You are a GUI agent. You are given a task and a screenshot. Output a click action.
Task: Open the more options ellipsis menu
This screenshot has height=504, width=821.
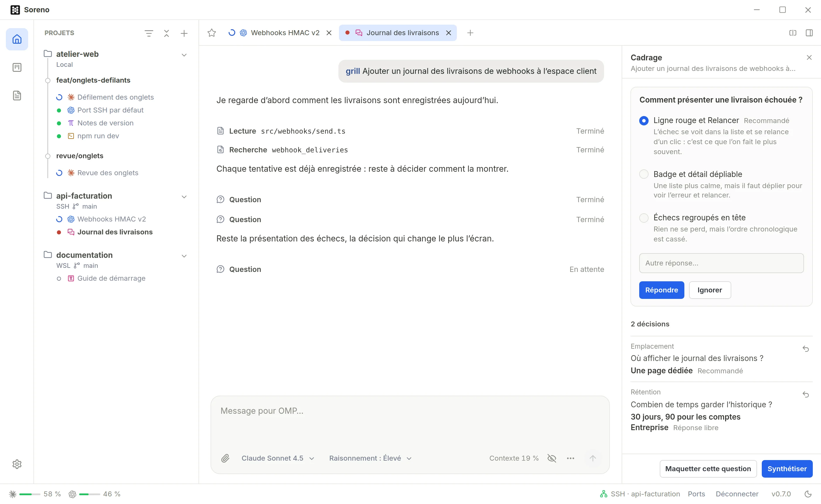click(x=571, y=458)
